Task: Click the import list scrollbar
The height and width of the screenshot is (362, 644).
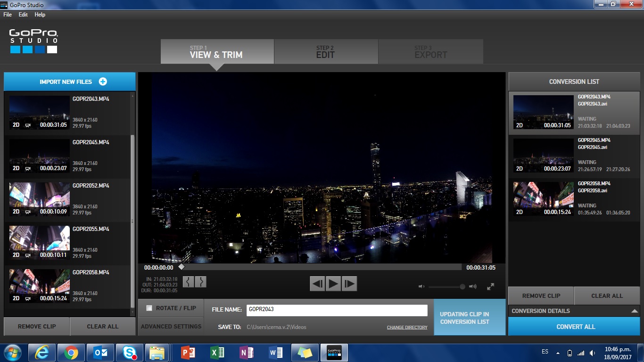Action: tap(132, 222)
